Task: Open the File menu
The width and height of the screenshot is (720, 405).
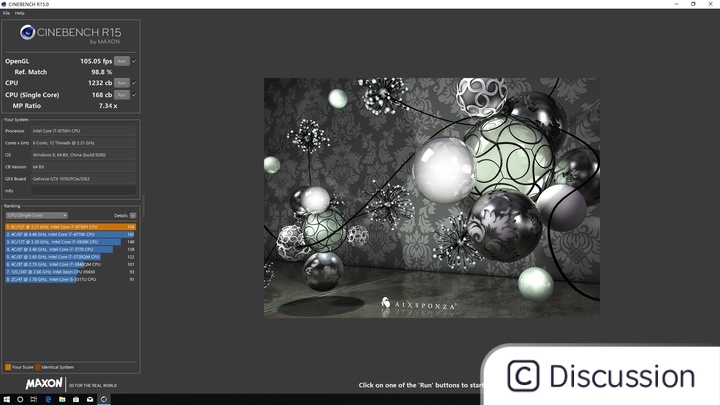Action: pos(6,13)
